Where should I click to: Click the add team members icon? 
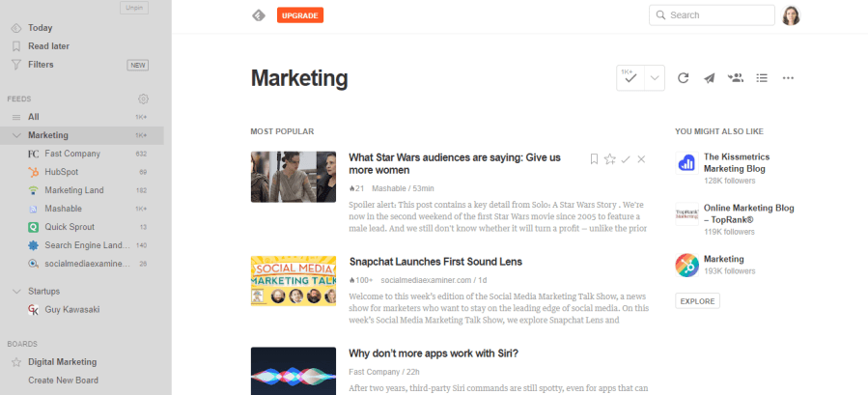735,78
